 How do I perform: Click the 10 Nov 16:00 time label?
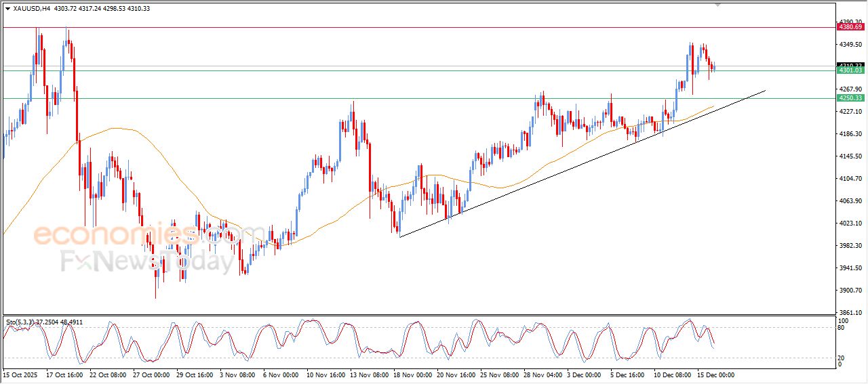(325, 375)
